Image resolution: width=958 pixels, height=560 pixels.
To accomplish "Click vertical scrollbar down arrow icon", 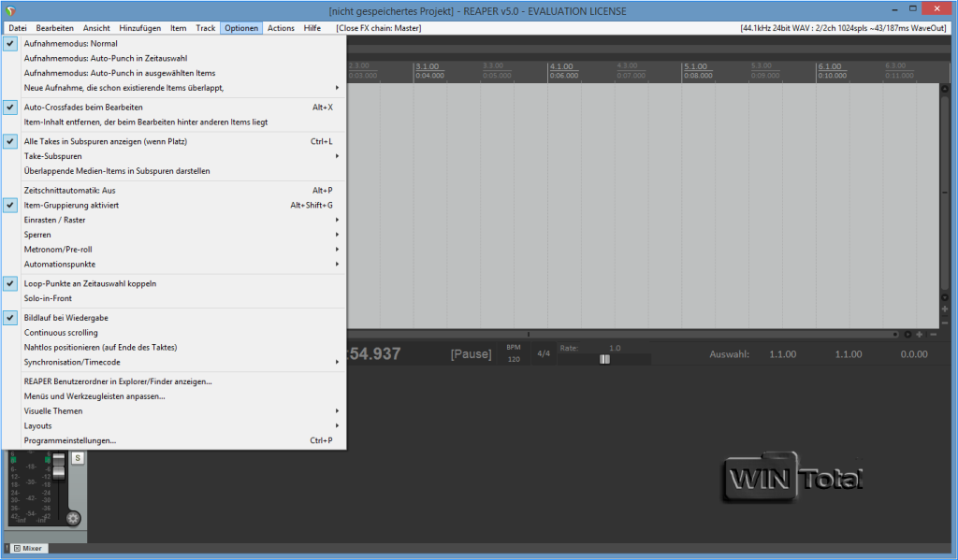I will (945, 297).
